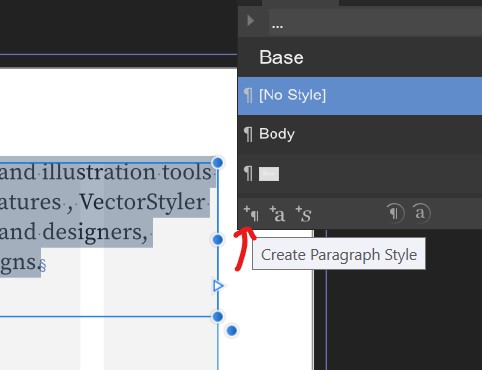Click the word VectorStyler in the text
The image size is (482, 370).
pos(142,202)
